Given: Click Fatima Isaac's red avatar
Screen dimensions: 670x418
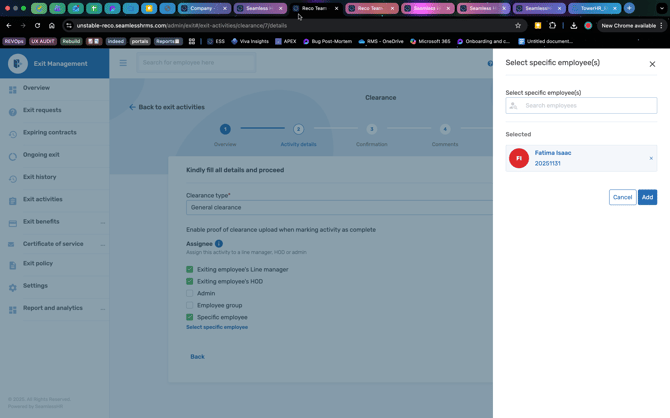Looking at the screenshot, I should point(519,158).
